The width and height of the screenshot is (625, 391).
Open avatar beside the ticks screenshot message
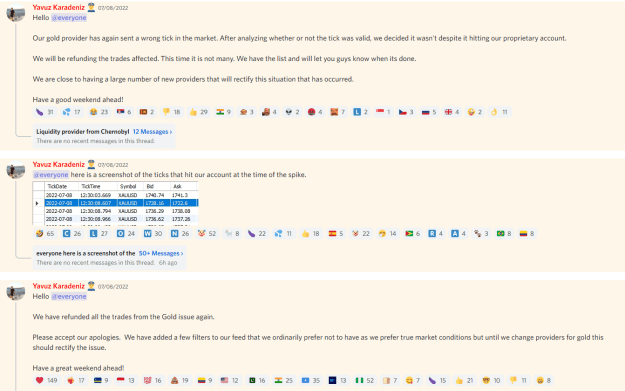[16, 170]
